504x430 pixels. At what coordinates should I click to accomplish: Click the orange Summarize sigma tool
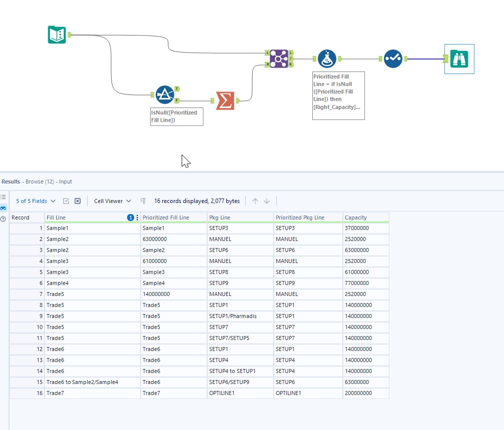pos(225,99)
